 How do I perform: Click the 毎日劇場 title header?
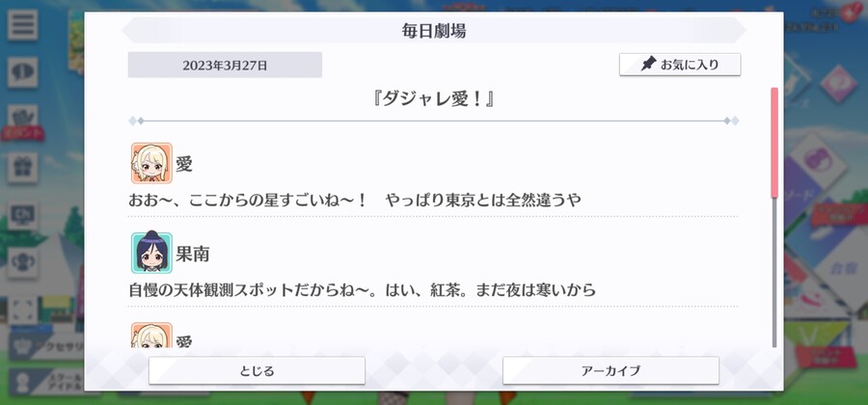(x=434, y=31)
